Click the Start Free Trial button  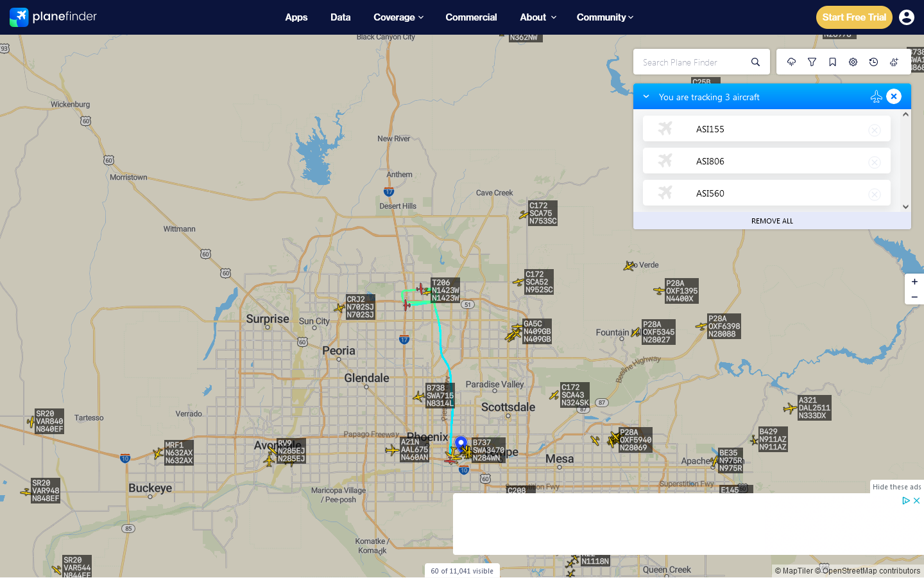tap(854, 17)
